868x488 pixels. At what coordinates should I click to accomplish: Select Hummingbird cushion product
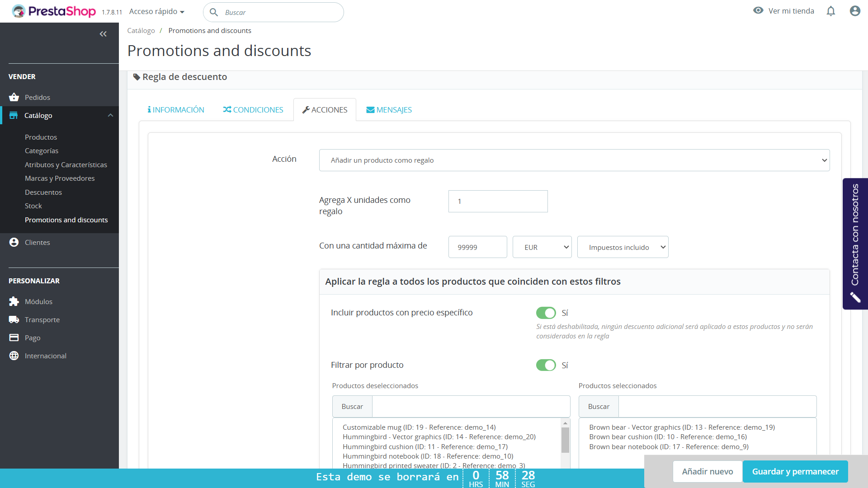pos(425,447)
